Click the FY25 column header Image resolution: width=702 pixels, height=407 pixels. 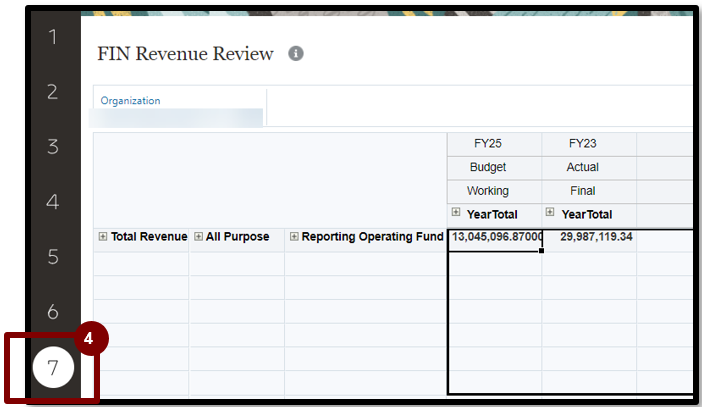pyautogui.click(x=488, y=144)
